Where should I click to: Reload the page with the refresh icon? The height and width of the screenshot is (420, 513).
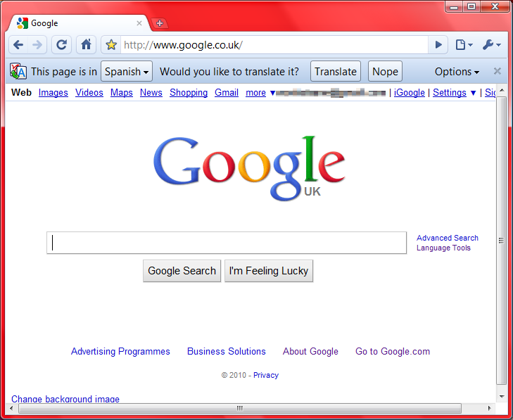pos(61,44)
